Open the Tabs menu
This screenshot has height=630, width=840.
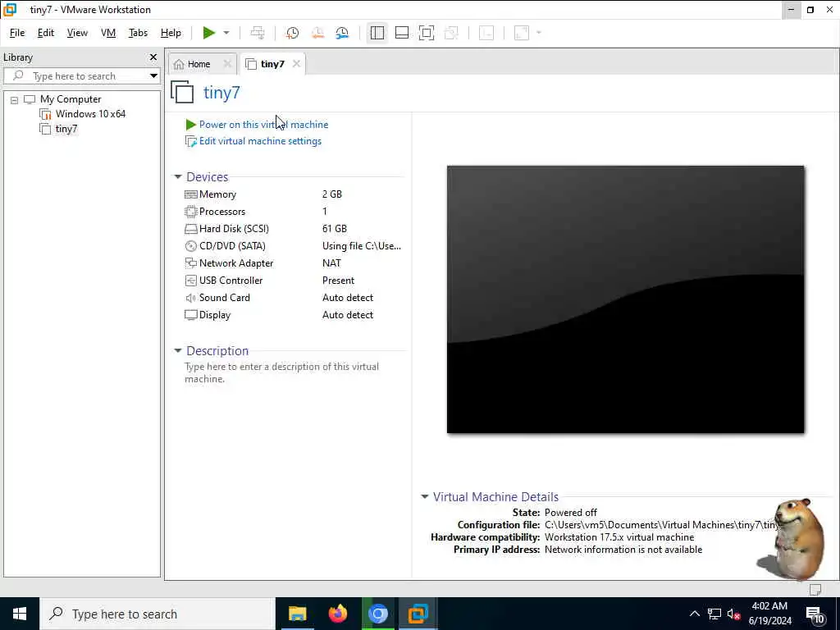(138, 33)
